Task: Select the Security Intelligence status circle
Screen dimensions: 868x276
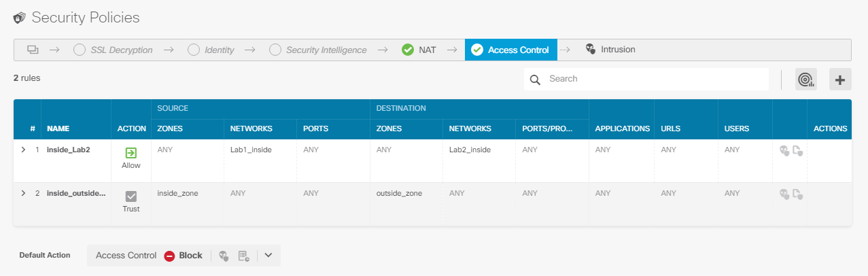Action: pos(275,50)
